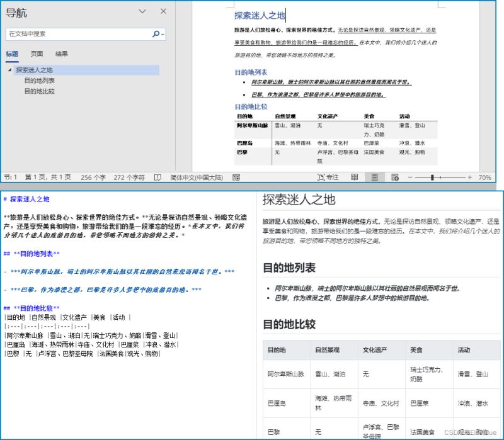Screen dimensions: 504x440
Task: Click the macro recording icon in status bar
Action: (x=236, y=178)
